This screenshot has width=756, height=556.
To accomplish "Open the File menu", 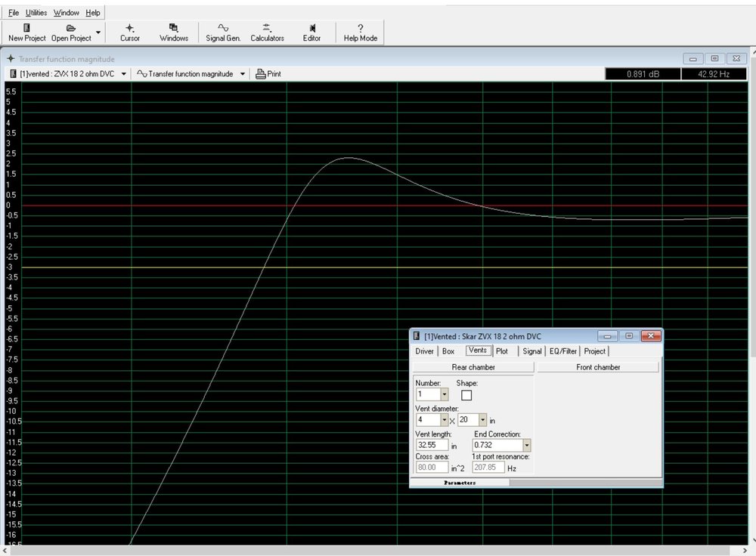I will pyautogui.click(x=14, y=13).
